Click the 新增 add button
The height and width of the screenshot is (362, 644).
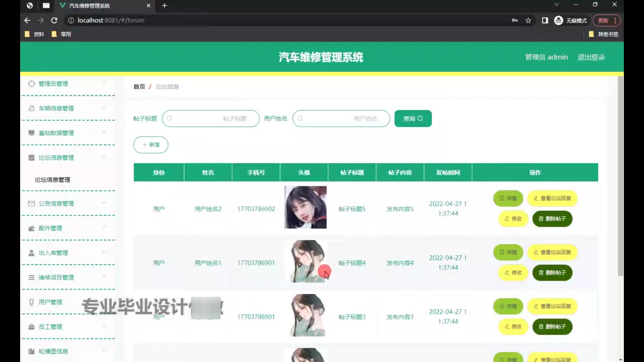pos(151,145)
